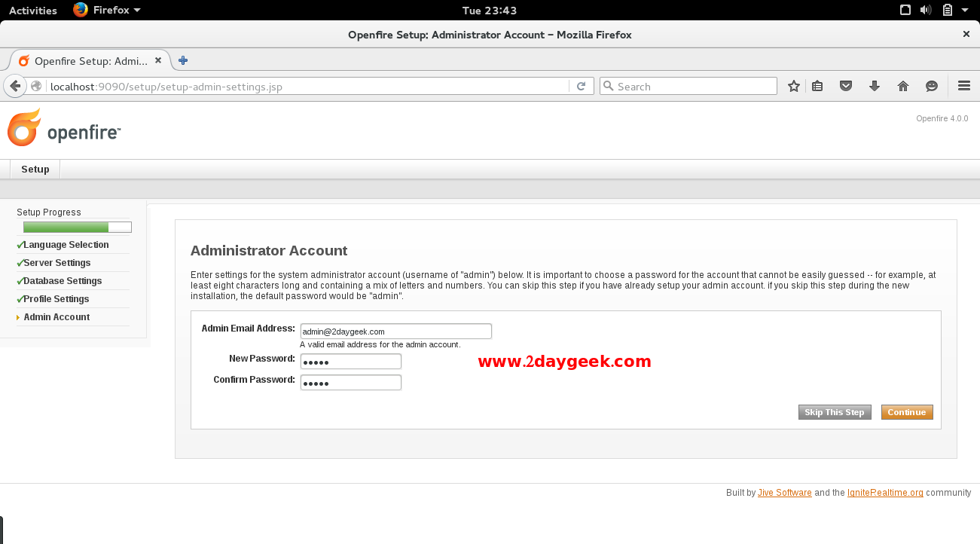980x544 pixels.
Task: Close the Firefox window
Action: point(966,34)
